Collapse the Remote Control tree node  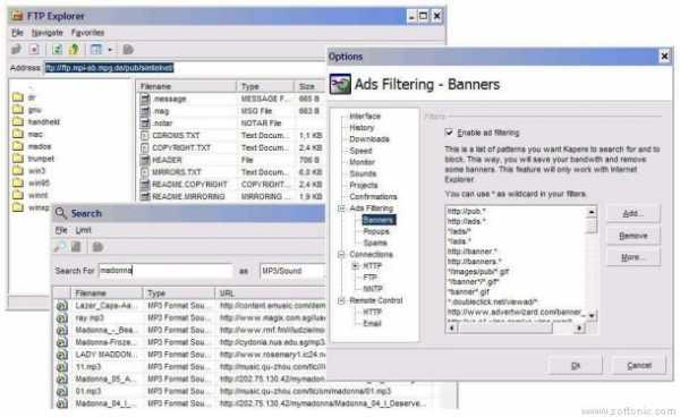click(341, 300)
